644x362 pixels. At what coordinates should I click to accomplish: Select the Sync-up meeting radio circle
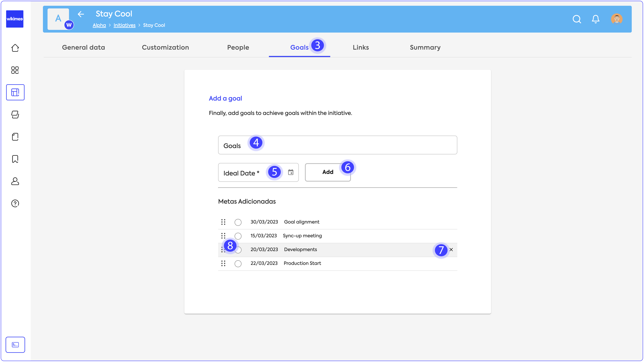click(x=238, y=236)
